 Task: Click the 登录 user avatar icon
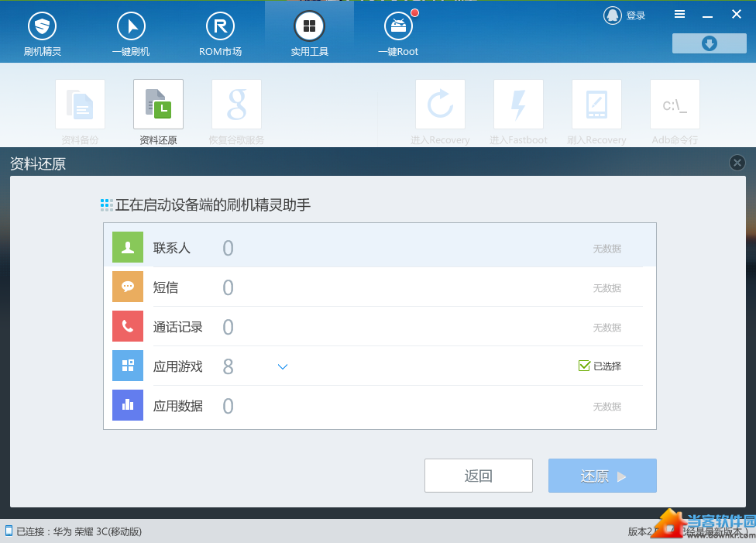click(x=612, y=15)
